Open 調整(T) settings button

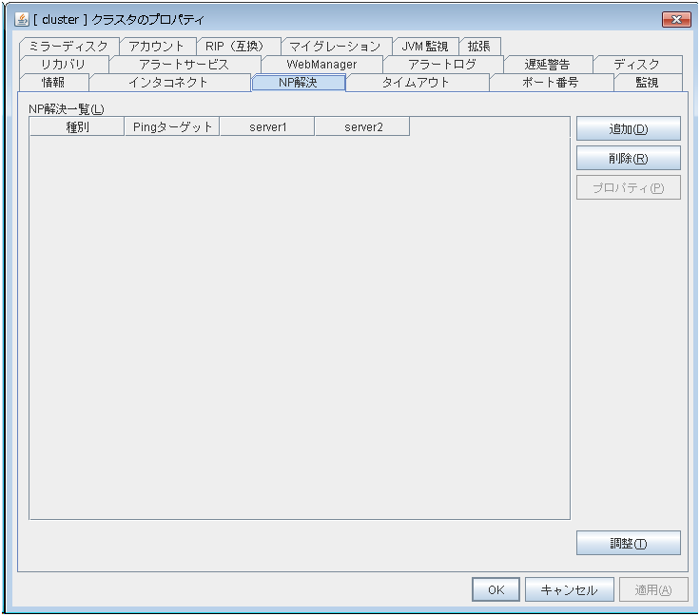628,544
